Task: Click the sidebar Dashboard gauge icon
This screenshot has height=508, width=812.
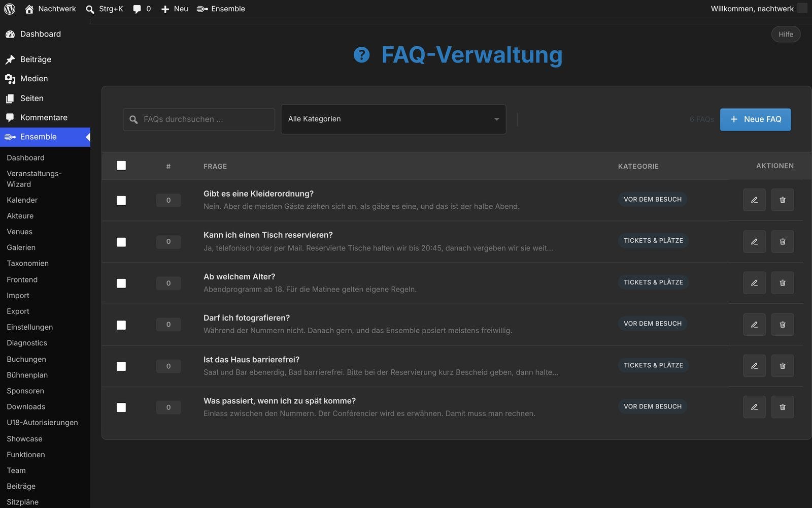Action: click(10, 34)
